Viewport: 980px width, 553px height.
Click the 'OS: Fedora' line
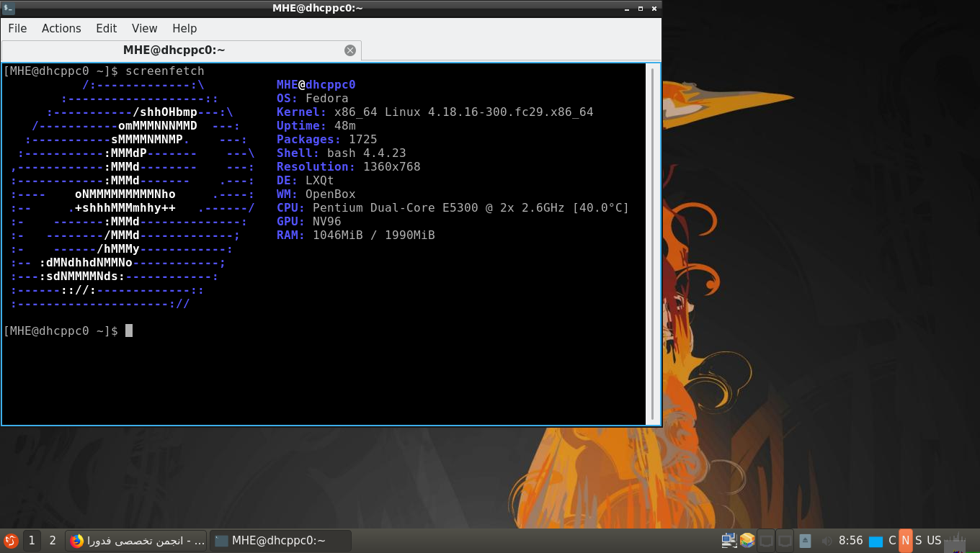[x=313, y=98]
